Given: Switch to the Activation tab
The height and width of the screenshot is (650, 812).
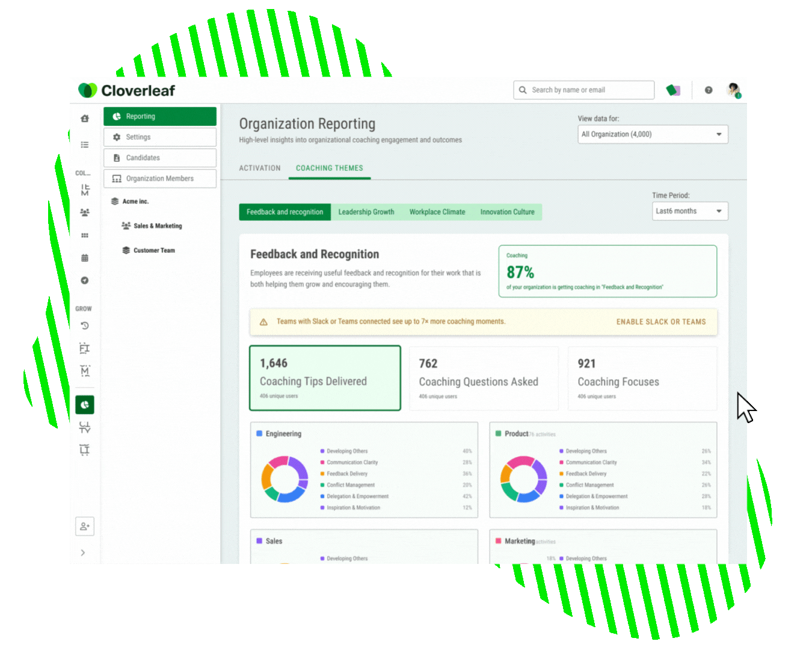Looking at the screenshot, I should tap(259, 168).
